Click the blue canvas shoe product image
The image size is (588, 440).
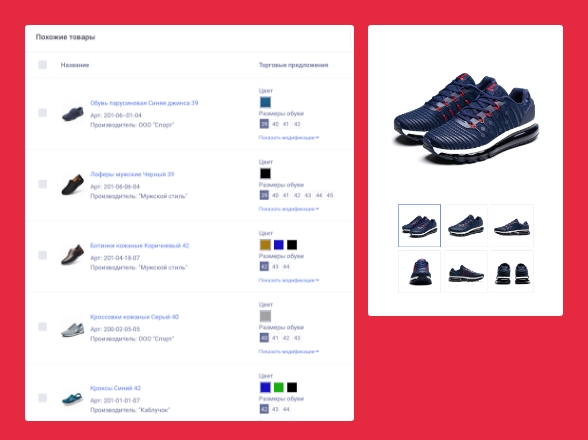pyautogui.click(x=73, y=113)
